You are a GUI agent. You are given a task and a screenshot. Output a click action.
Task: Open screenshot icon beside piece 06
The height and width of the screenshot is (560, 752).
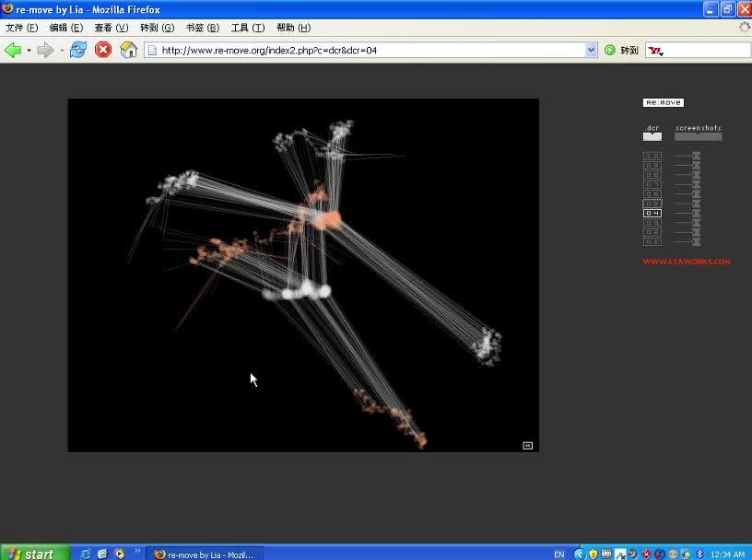pos(697,194)
